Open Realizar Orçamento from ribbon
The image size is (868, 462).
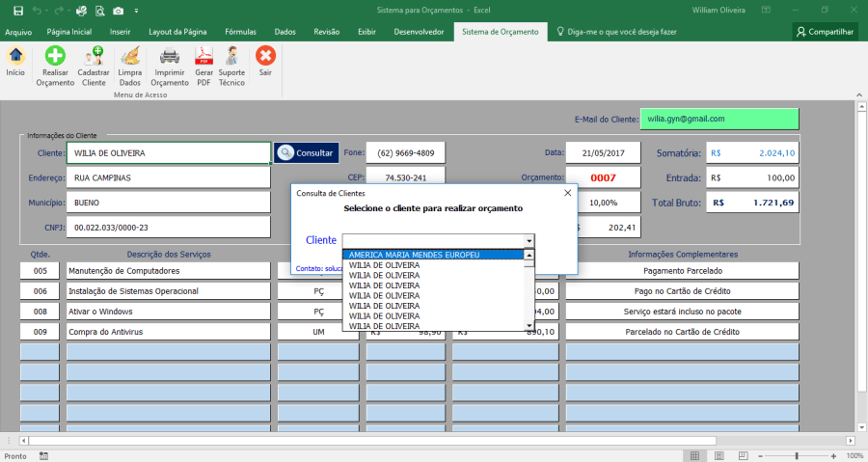point(55,66)
